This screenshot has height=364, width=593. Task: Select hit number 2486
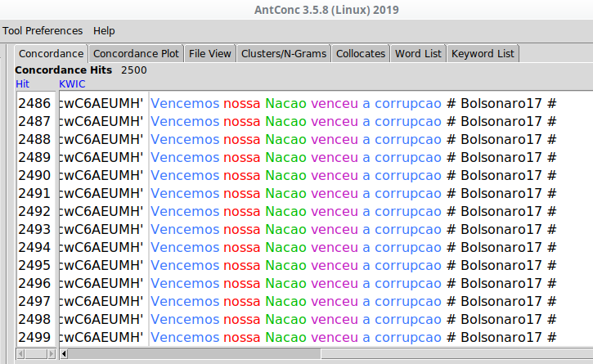34,103
